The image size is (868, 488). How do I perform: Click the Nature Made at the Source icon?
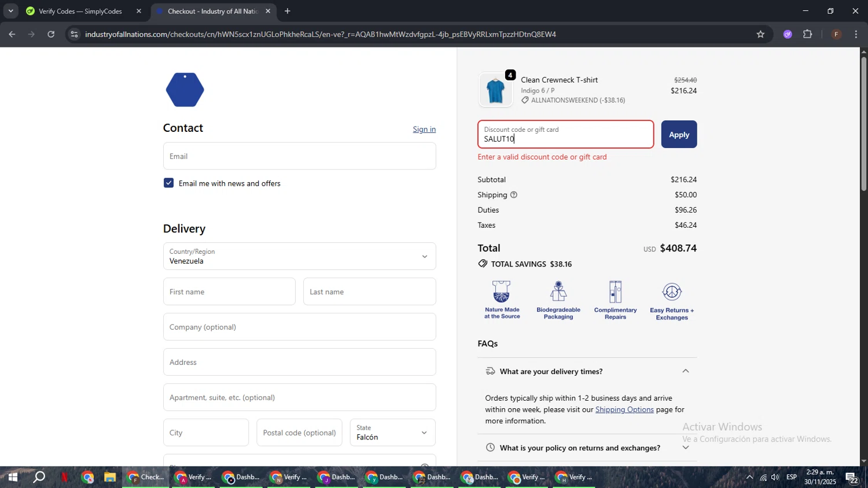click(502, 300)
